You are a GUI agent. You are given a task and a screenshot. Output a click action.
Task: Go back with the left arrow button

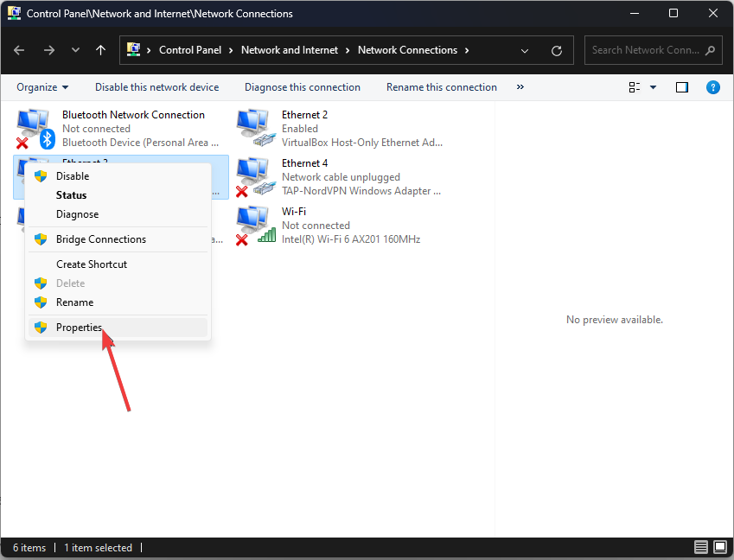tap(19, 50)
